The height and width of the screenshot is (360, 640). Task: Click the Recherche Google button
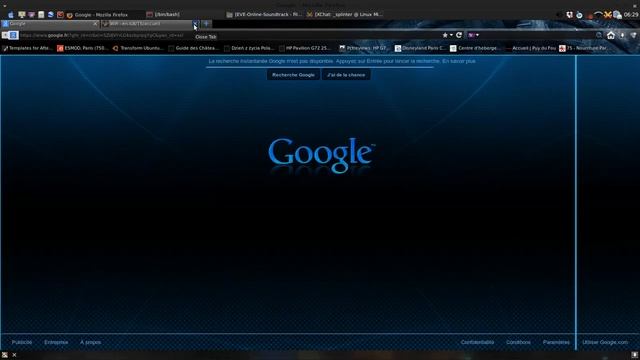point(293,75)
